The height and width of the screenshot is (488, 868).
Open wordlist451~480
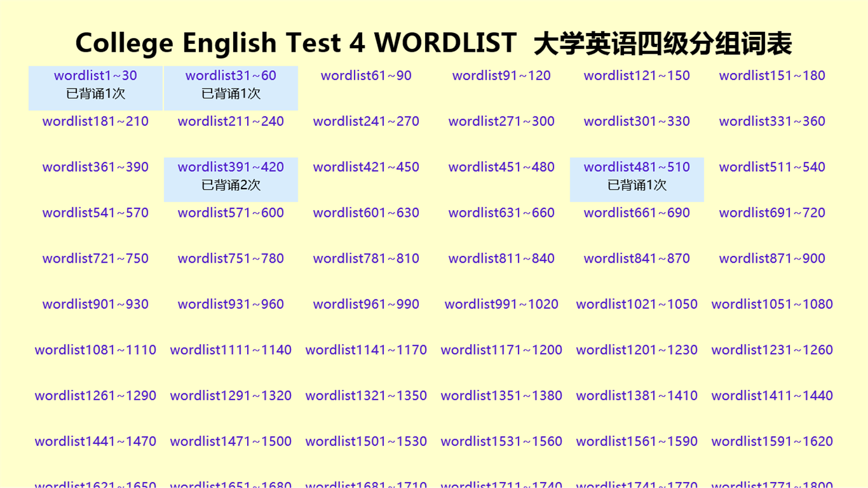pos(502,167)
